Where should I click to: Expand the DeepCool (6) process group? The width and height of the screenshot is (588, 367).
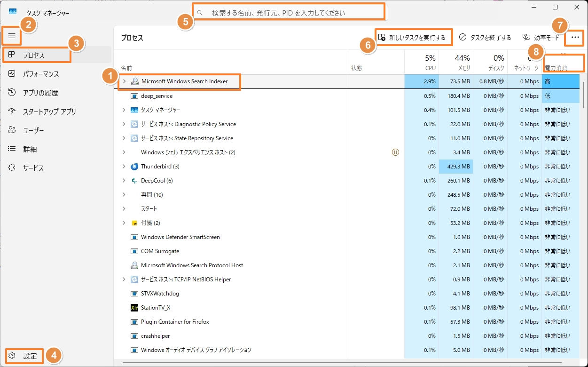click(x=124, y=181)
